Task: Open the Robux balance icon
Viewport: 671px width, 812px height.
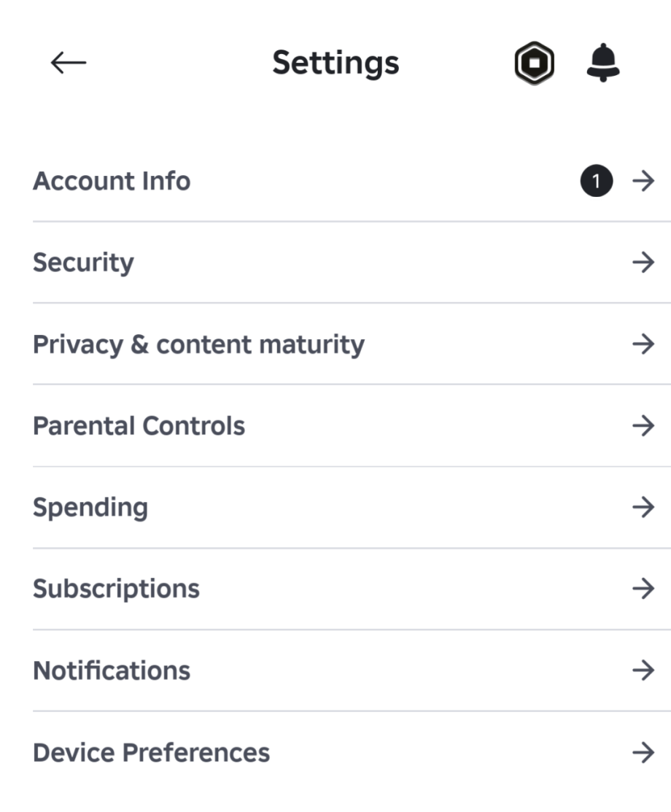Action: pyautogui.click(x=535, y=63)
